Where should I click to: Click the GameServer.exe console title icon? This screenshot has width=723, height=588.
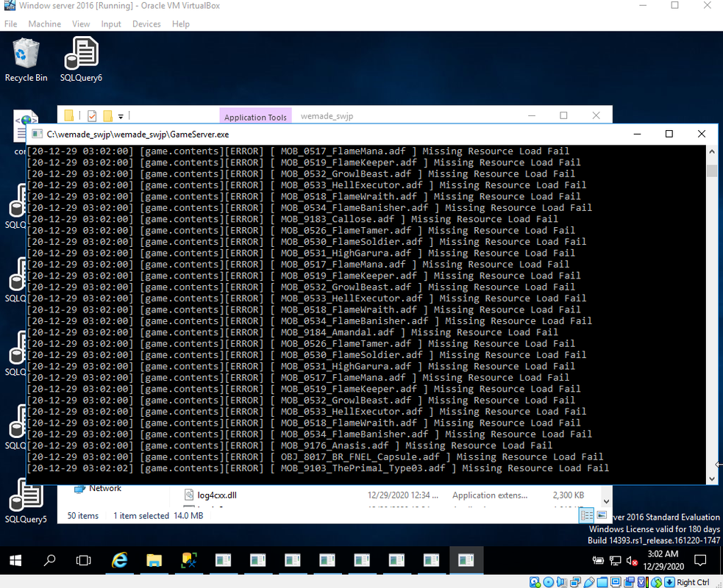pos(38,134)
